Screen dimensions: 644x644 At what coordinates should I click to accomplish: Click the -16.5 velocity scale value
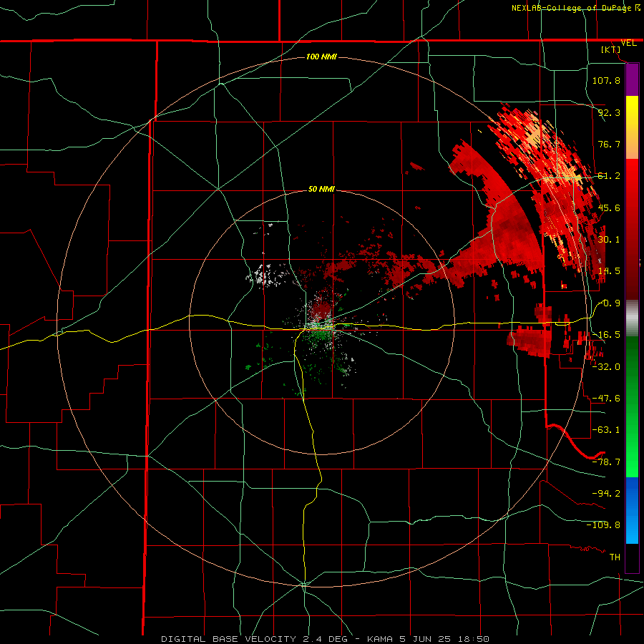click(606, 335)
